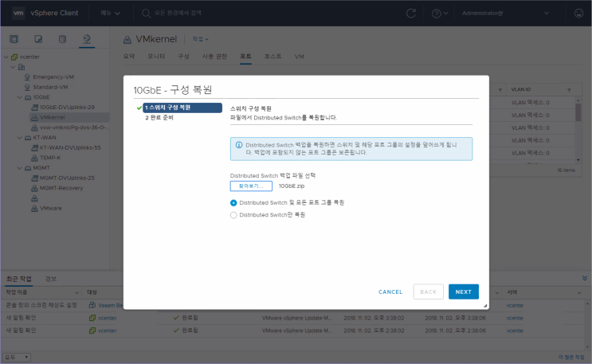
Task: Open the Administrator user dropdown
Action: point(505,14)
